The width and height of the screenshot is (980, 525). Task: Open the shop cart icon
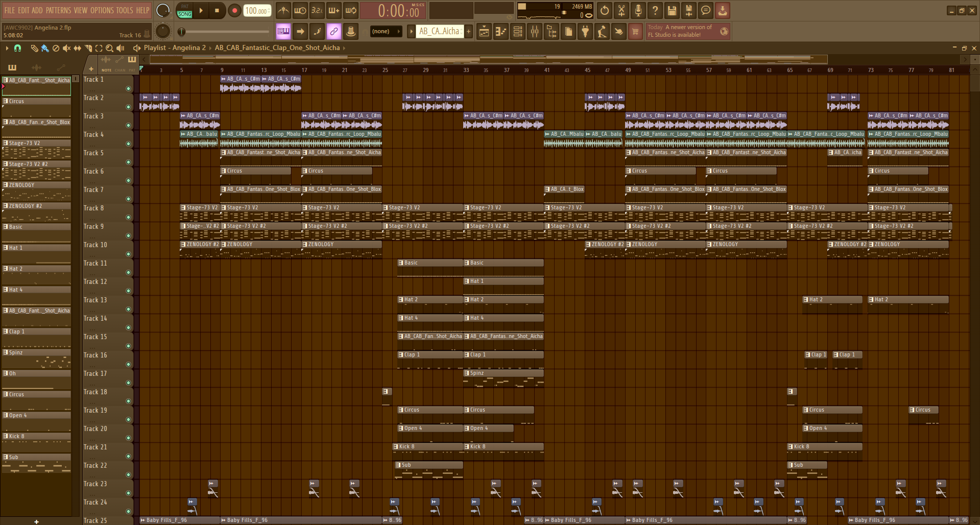(x=636, y=32)
